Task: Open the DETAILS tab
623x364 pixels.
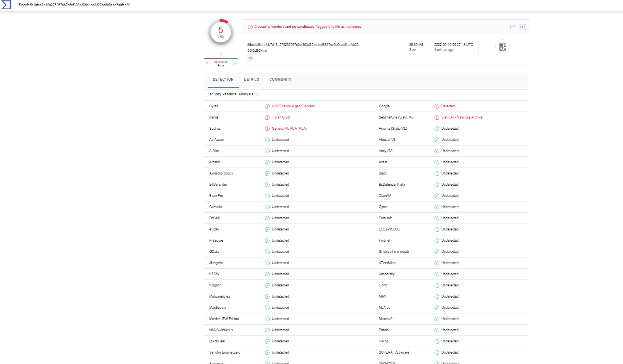Action: (251, 80)
